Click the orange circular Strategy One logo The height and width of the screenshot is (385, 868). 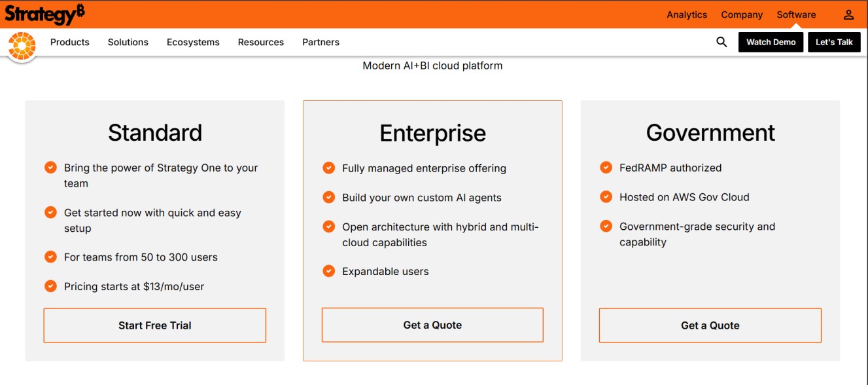pyautogui.click(x=22, y=45)
